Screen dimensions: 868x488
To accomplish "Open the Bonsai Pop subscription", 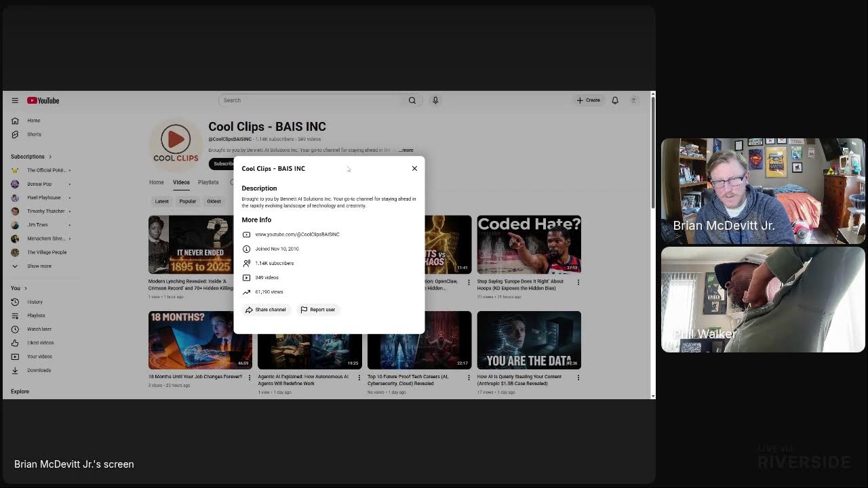I will point(41,184).
